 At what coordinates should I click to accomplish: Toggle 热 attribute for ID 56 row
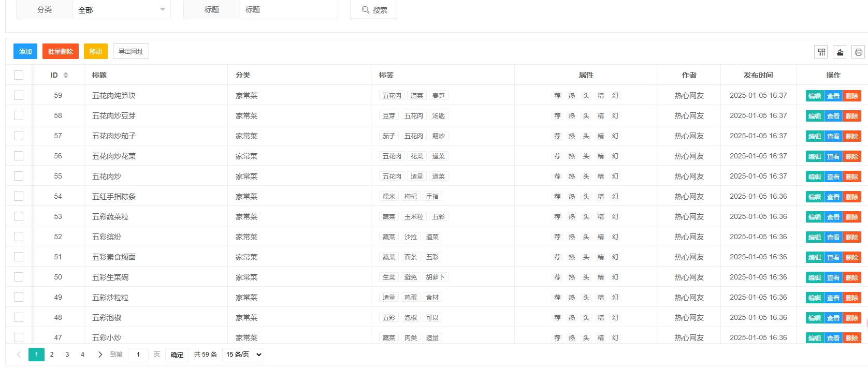pos(572,156)
